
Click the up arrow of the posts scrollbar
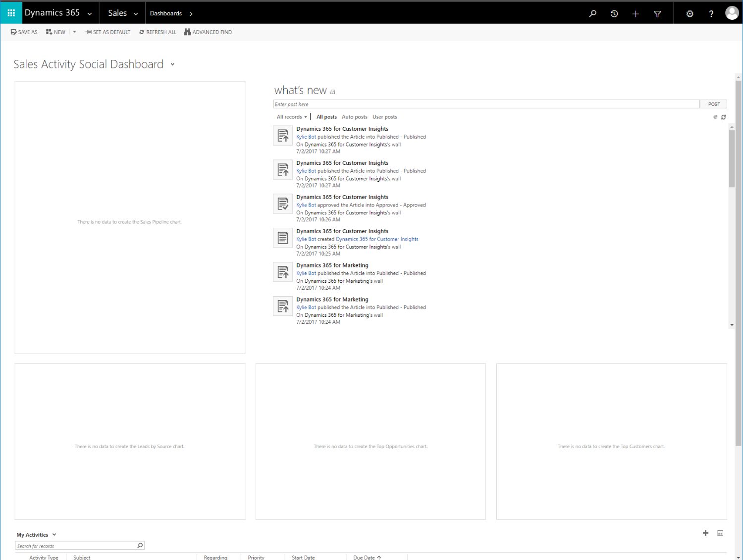(732, 127)
